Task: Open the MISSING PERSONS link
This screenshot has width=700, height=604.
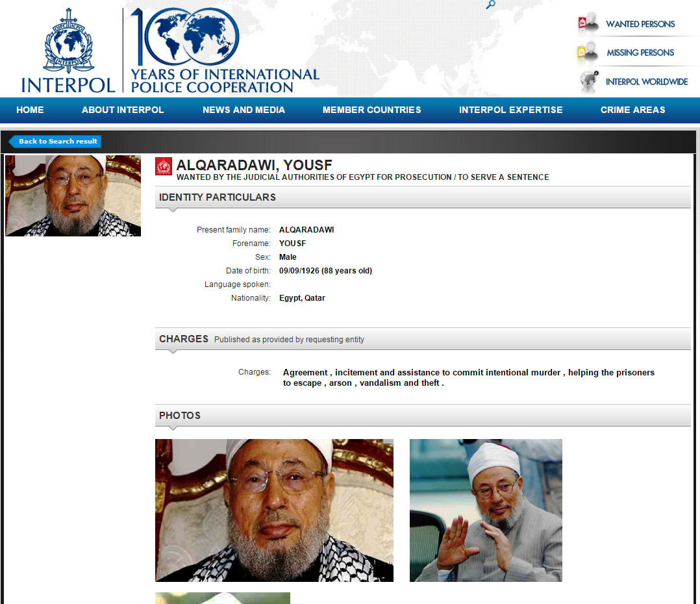Action: pyautogui.click(x=640, y=53)
